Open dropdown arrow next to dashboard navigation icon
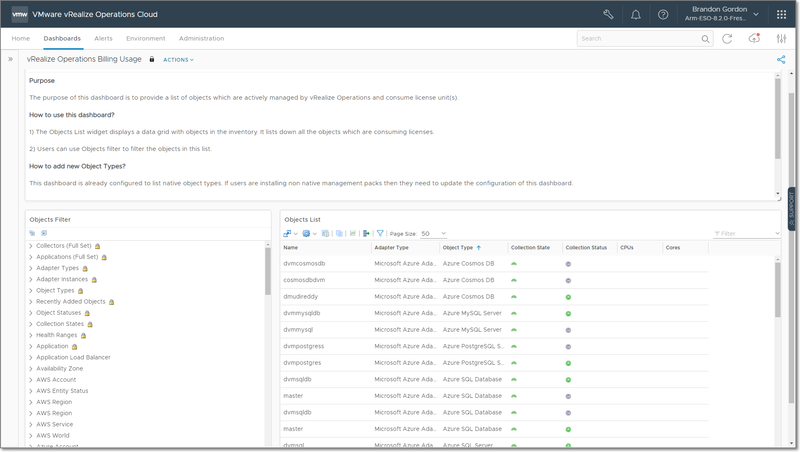The width and height of the screenshot is (800, 452). point(296,234)
